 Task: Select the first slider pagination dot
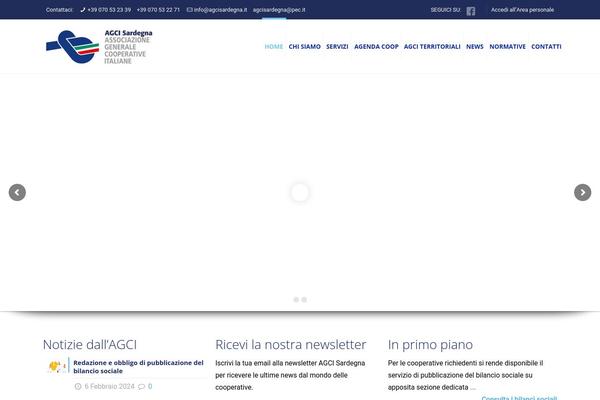pyautogui.click(x=296, y=299)
